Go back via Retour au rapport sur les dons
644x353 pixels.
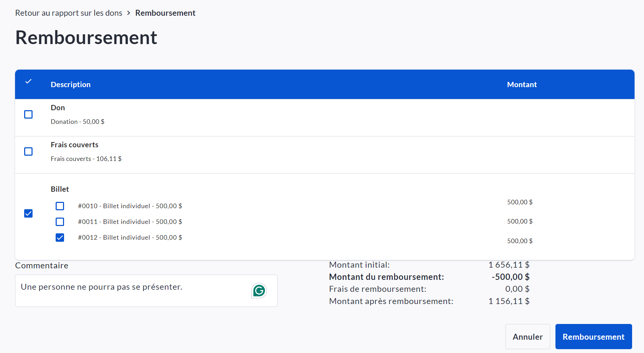69,13
